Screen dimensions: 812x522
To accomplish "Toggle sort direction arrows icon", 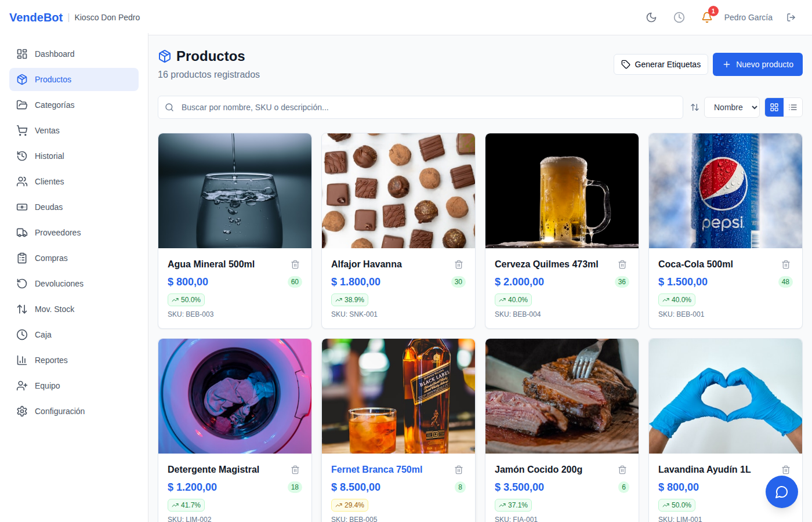I will [695, 107].
